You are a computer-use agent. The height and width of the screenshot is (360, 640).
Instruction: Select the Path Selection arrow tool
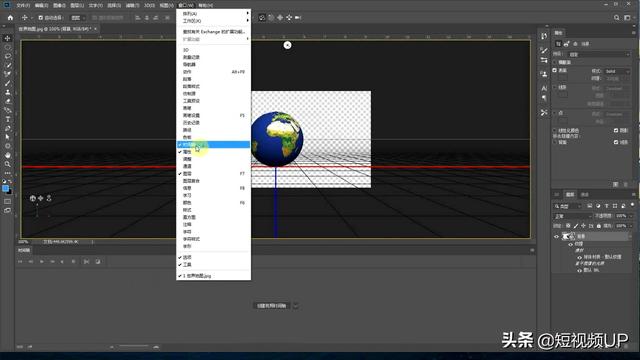point(7,137)
